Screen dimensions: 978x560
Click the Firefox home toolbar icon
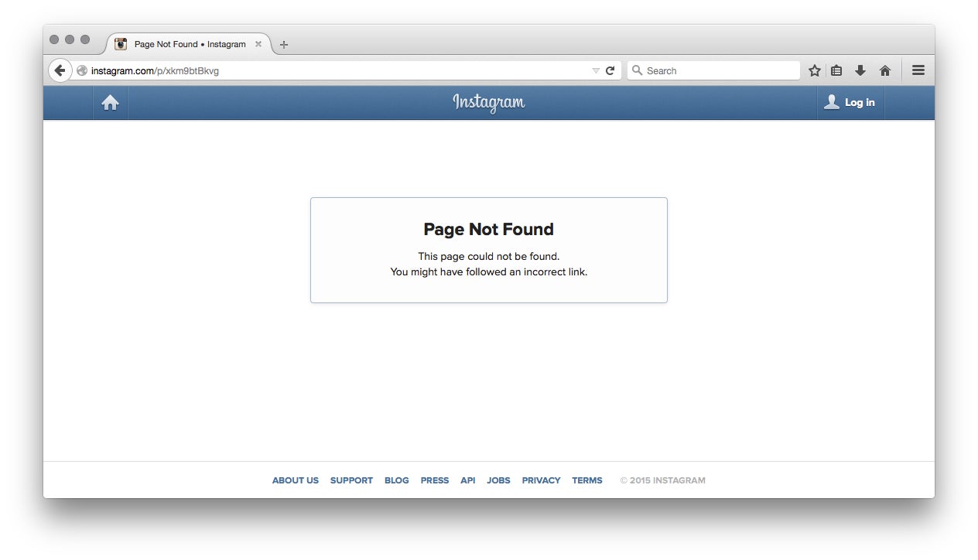[885, 70]
